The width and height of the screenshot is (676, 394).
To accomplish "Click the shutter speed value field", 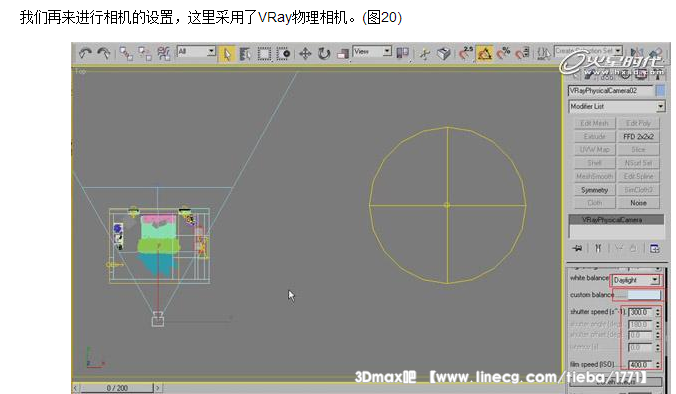I will click(641, 312).
